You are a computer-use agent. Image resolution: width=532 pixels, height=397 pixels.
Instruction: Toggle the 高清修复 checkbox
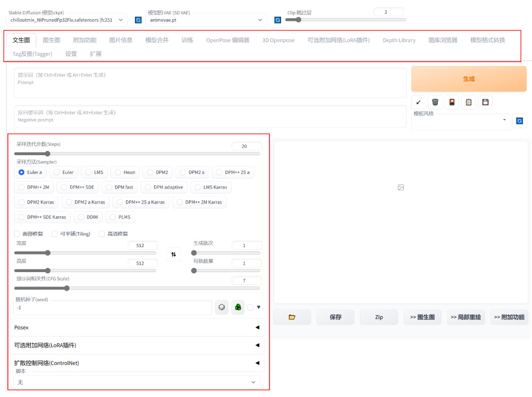point(102,234)
